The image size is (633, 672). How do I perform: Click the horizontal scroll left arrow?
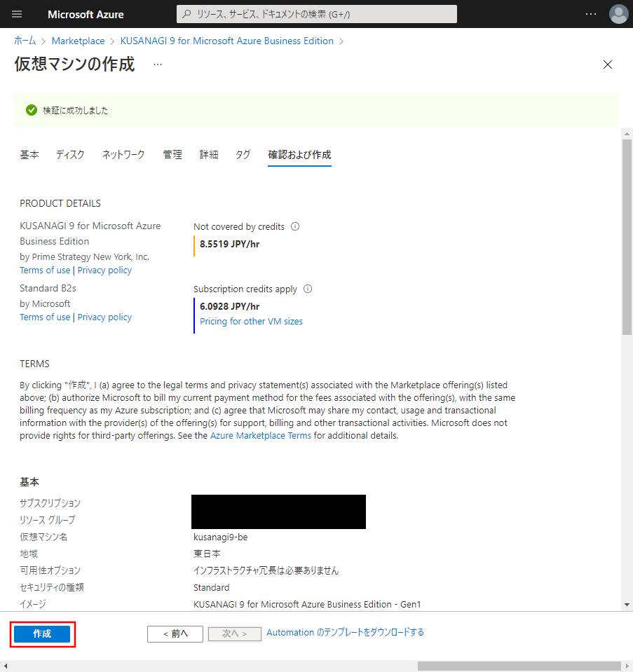(5, 666)
